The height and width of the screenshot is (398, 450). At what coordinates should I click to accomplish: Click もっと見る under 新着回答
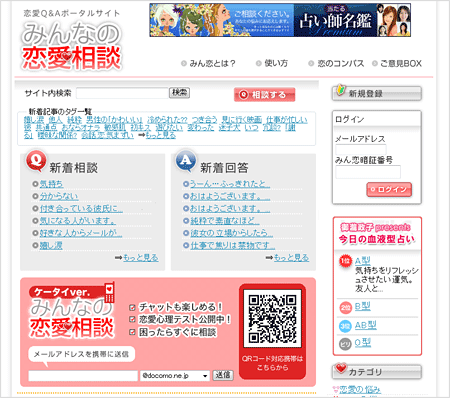point(292,258)
